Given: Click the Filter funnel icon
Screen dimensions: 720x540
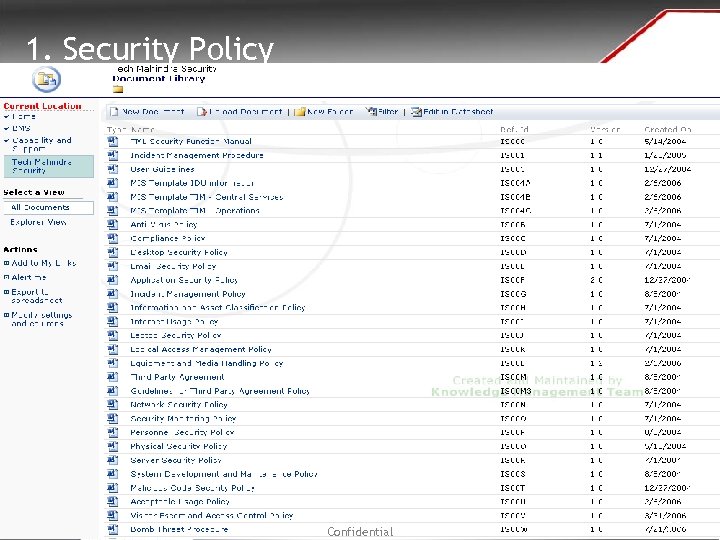Looking at the screenshot, I should (371, 112).
